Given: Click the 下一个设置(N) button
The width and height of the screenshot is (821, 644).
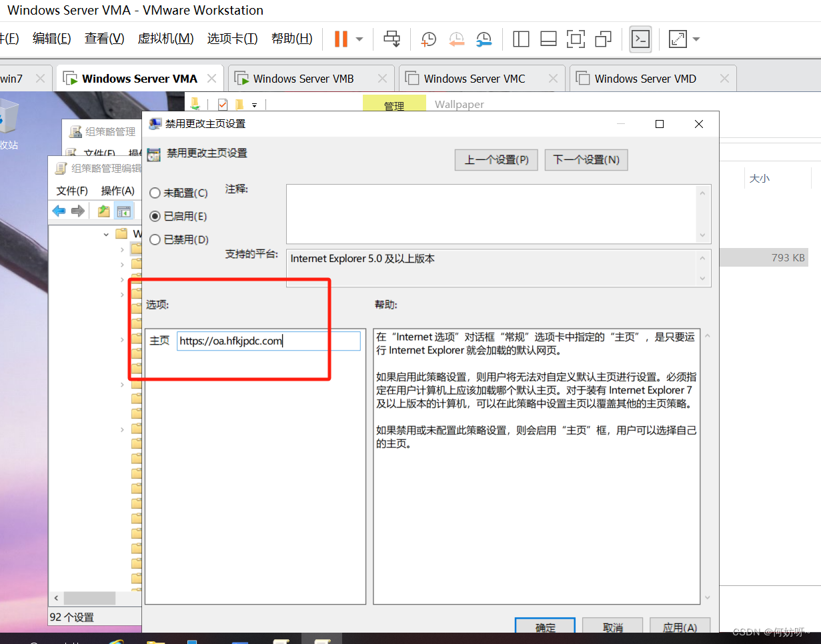Looking at the screenshot, I should 586,160.
